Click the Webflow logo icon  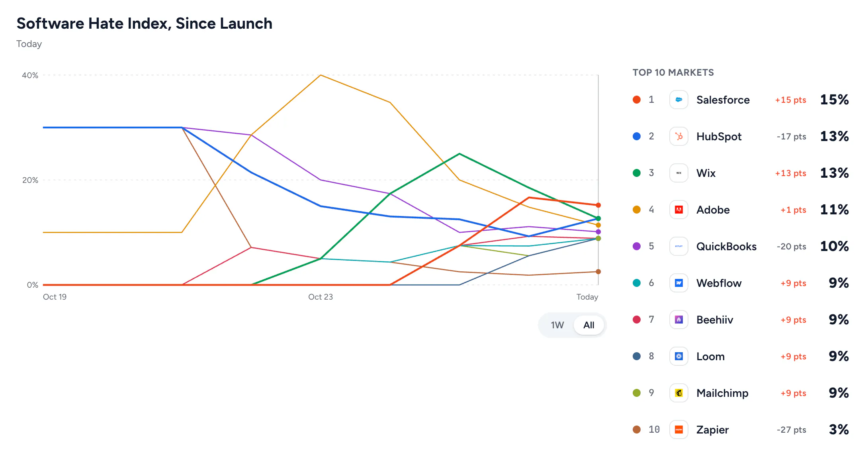coord(679,283)
